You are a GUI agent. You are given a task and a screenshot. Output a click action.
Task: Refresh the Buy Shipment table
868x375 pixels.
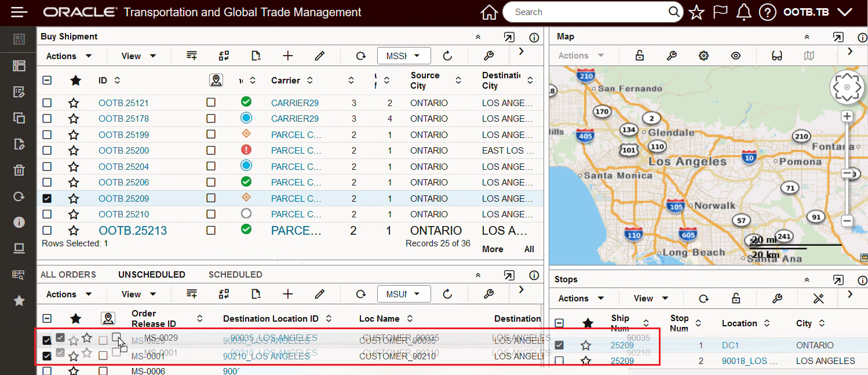click(x=447, y=56)
